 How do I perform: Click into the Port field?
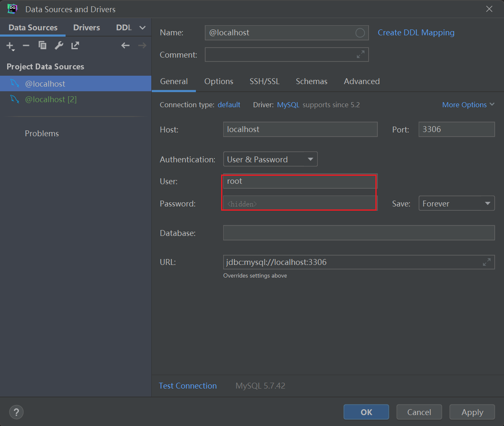click(457, 129)
